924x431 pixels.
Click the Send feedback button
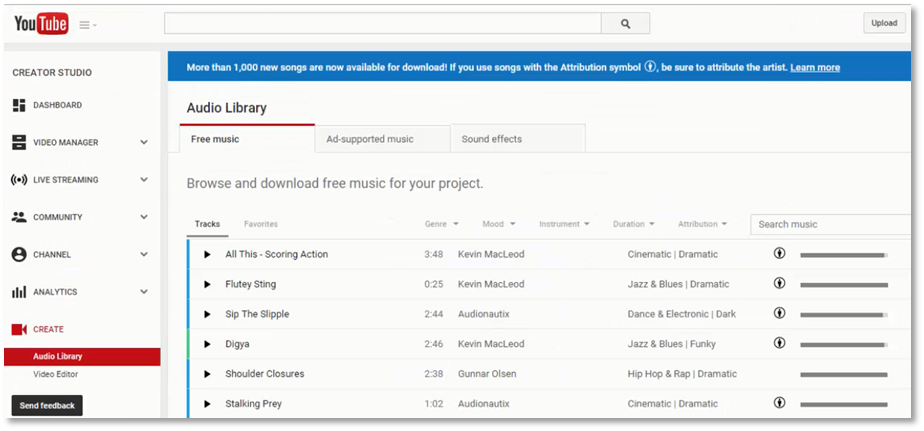coord(47,406)
